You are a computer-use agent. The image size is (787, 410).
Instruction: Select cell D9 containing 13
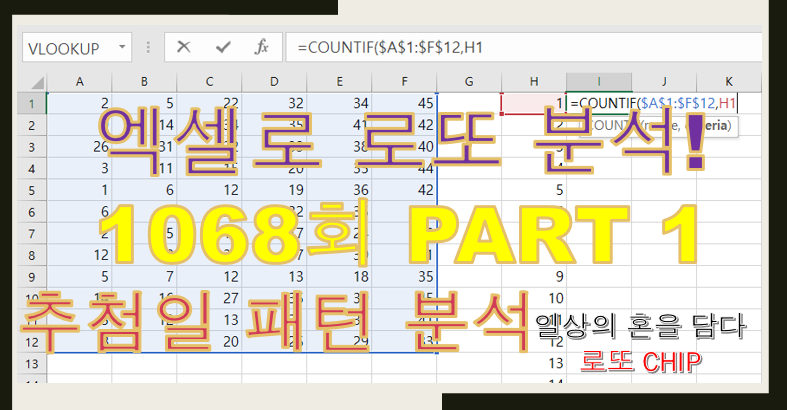(x=274, y=277)
